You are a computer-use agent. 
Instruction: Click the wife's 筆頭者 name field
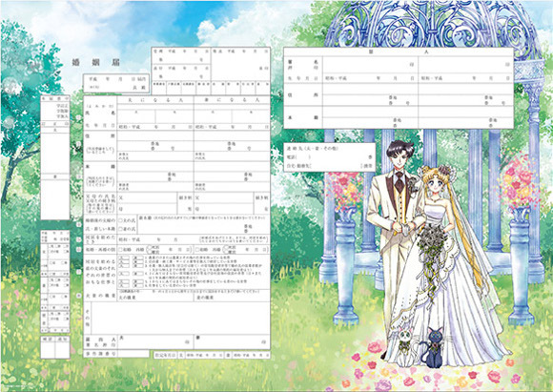coord(232,187)
